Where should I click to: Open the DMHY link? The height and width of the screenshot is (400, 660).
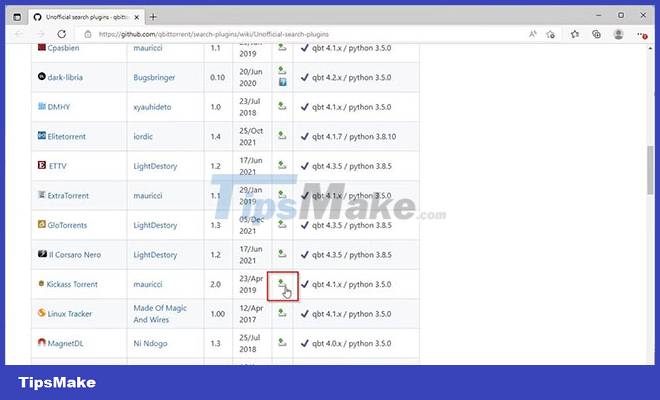click(59, 107)
